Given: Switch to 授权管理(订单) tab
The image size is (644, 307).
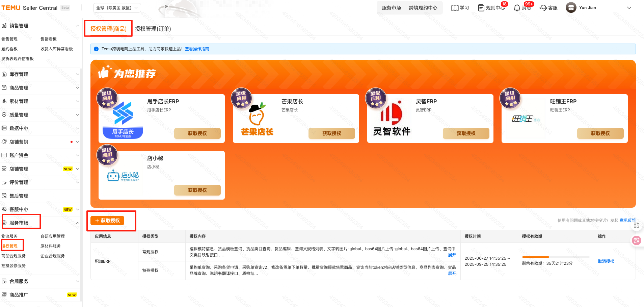Looking at the screenshot, I should pos(153,29).
